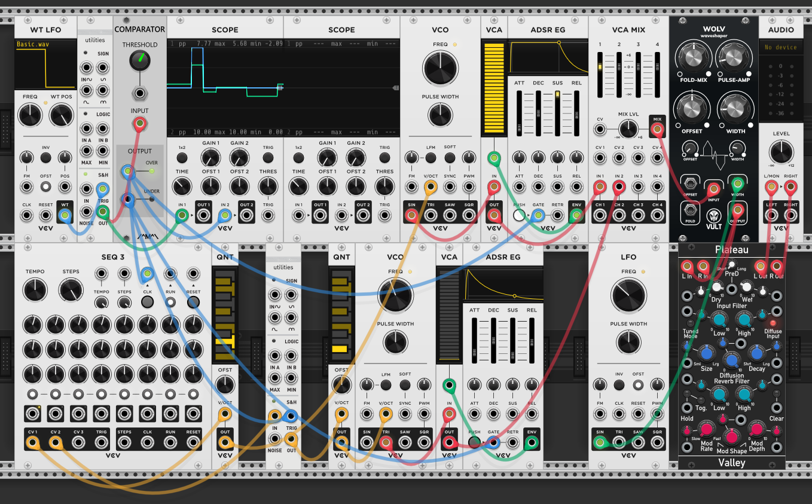Click the AUDIO module title

[x=781, y=29]
